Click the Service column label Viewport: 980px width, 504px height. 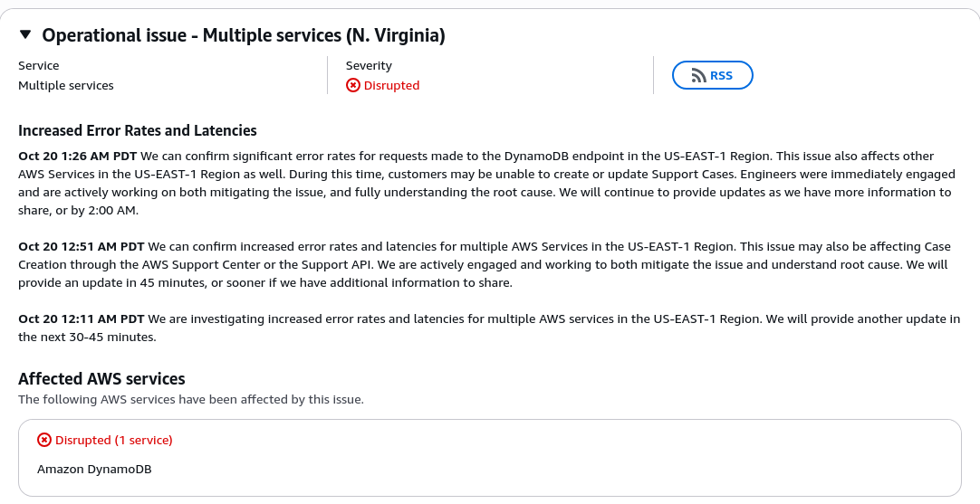(x=39, y=65)
